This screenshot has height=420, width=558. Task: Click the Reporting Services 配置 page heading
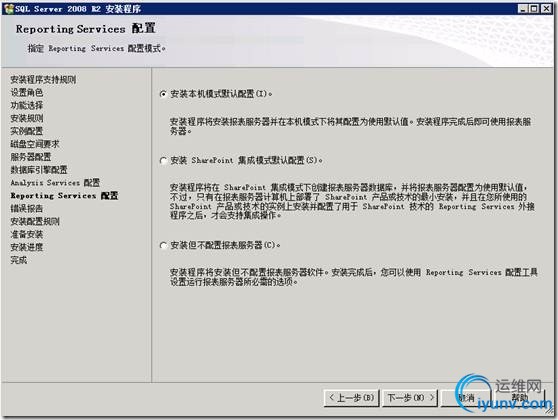[86, 29]
